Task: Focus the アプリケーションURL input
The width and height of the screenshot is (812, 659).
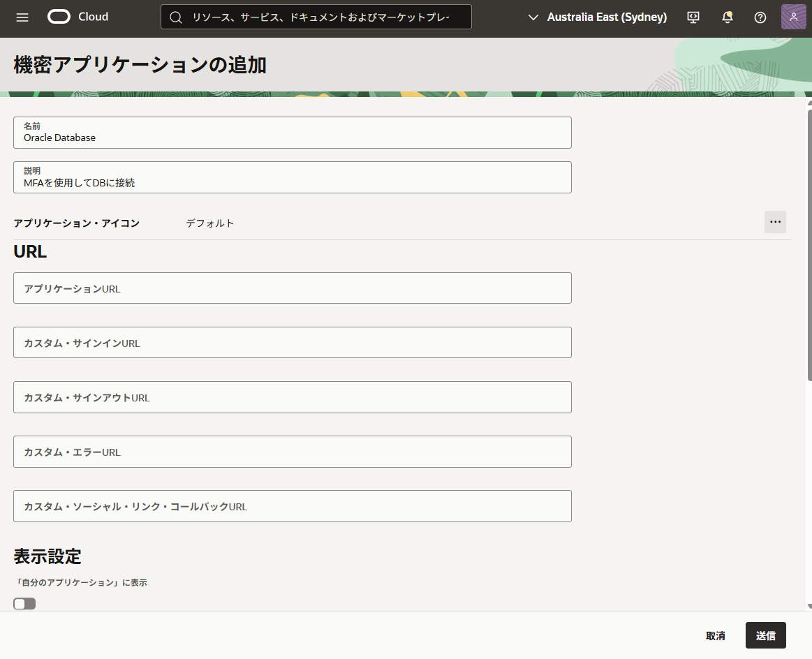Action: click(x=292, y=288)
